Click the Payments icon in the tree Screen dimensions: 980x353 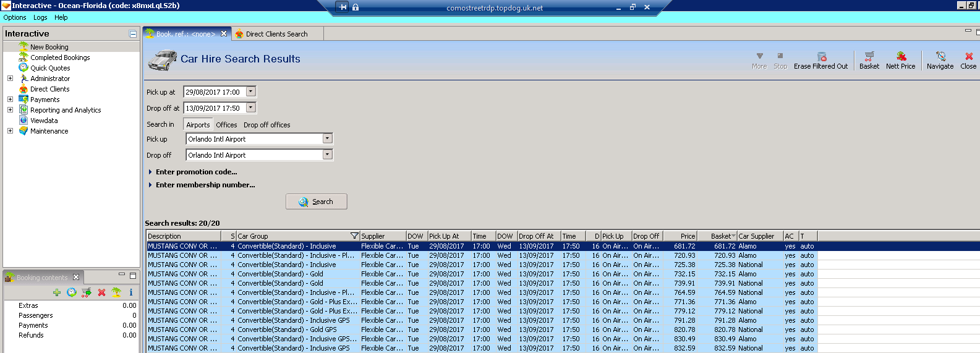coord(23,99)
